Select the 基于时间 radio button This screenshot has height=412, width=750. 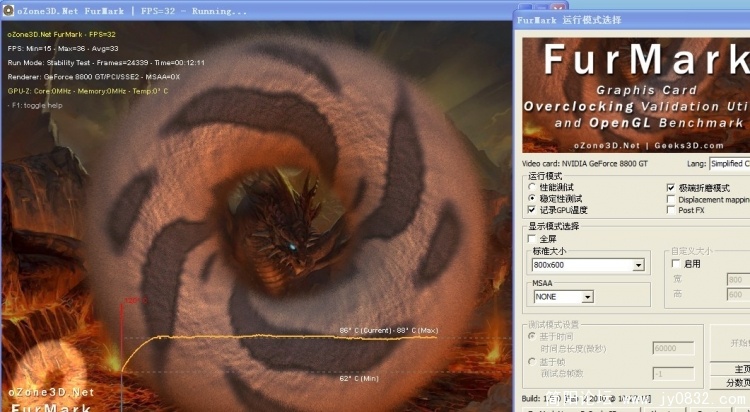pyautogui.click(x=531, y=336)
